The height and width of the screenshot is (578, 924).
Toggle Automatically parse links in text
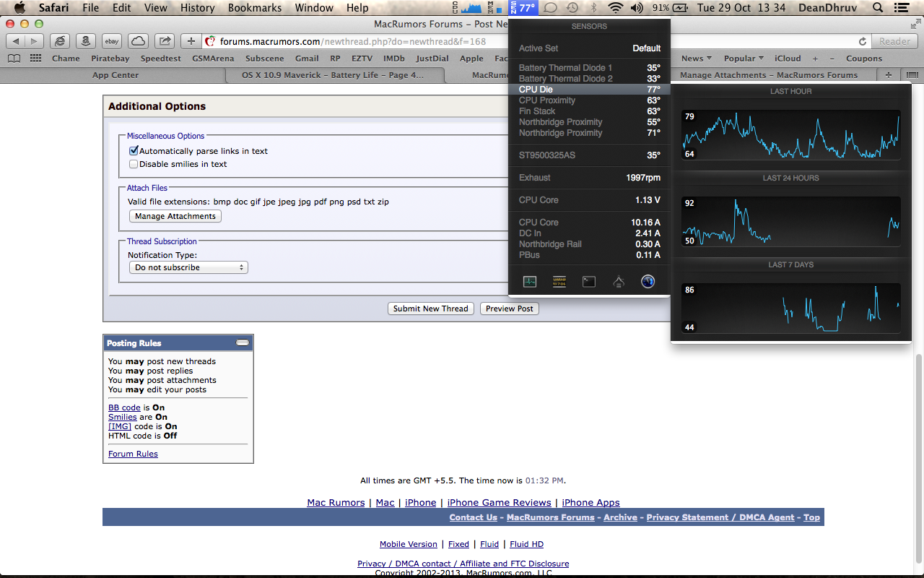coord(134,151)
